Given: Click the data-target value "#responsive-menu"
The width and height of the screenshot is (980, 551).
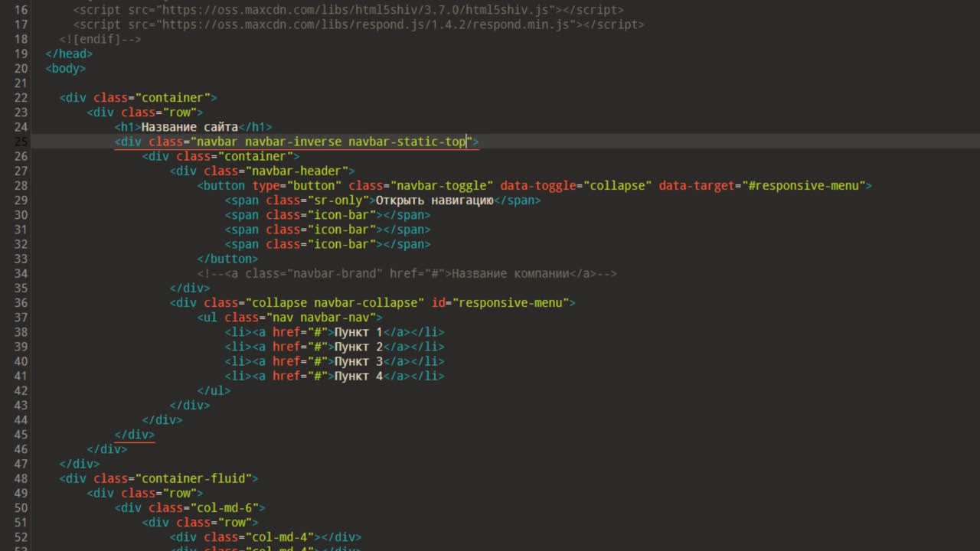Looking at the screenshot, I should [x=804, y=185].
